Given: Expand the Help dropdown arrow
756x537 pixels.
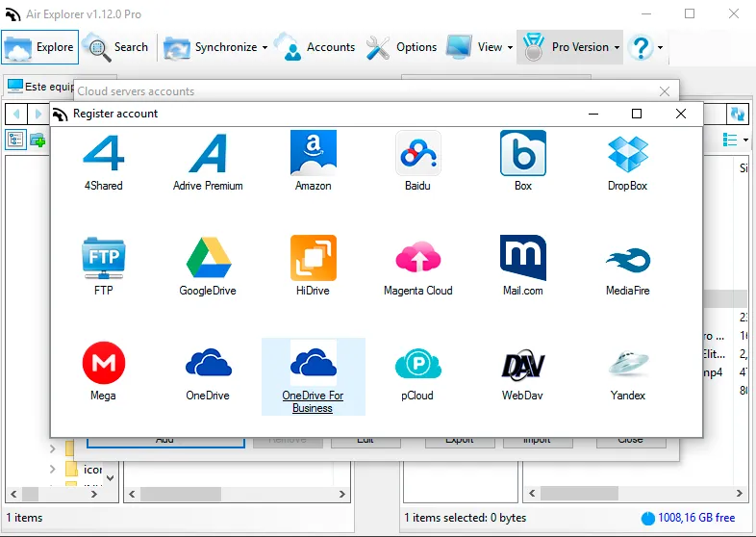Looking at the screenshot, I should (660, 47).
